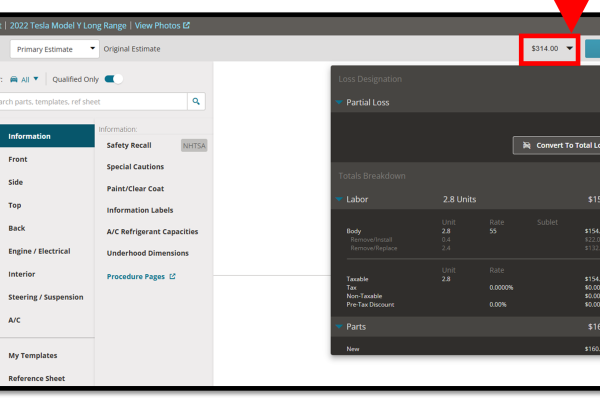The height and width of the screenshot is (400, 600).
Task: Click the NHTSA badge beside Safety Recall
Action: 193,145
